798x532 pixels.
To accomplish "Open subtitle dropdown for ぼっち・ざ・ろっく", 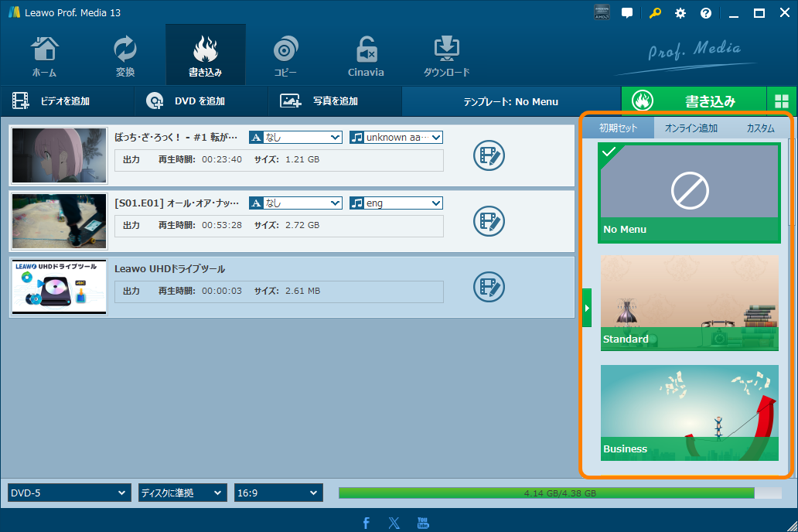I will 295,137.
